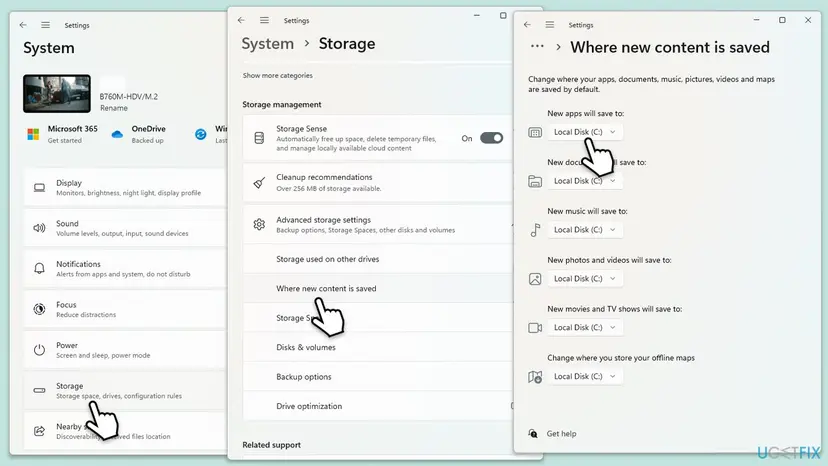Open navigation menu in Storage window
Image resolution: width=828 pixels, height=466 pixels.
click(264, 20)
